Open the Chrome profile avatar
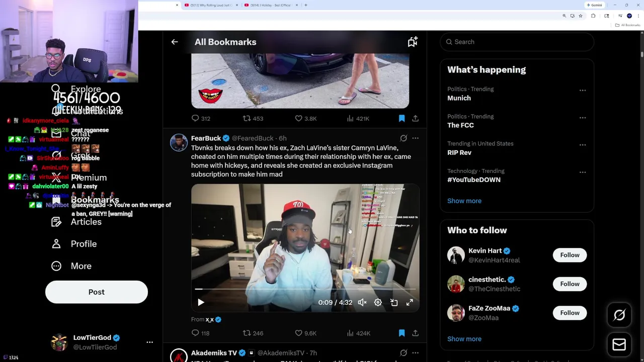Screen dimensions: 644x362 [629, 16]
